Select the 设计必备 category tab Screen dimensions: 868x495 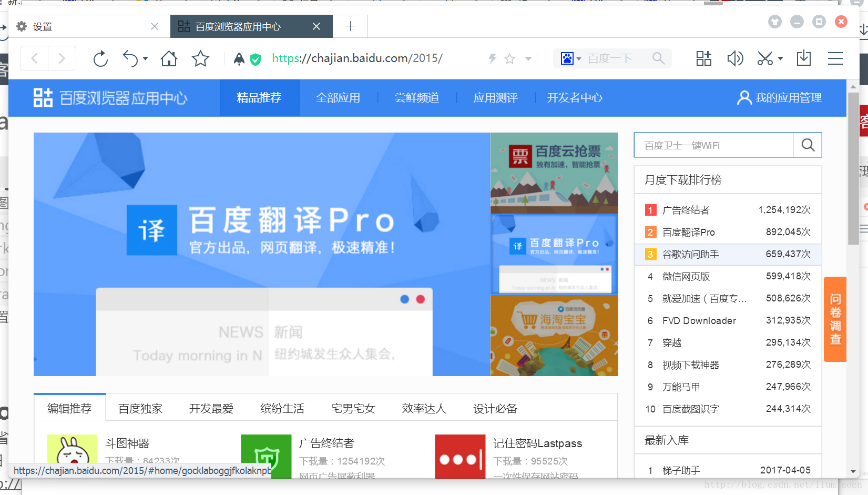pyautogui.click(x=495, y=409)
